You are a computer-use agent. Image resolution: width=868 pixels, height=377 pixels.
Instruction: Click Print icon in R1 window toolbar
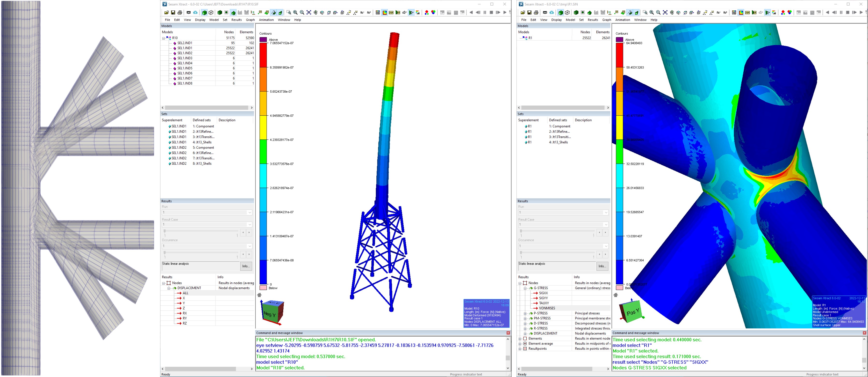point(536,13)
